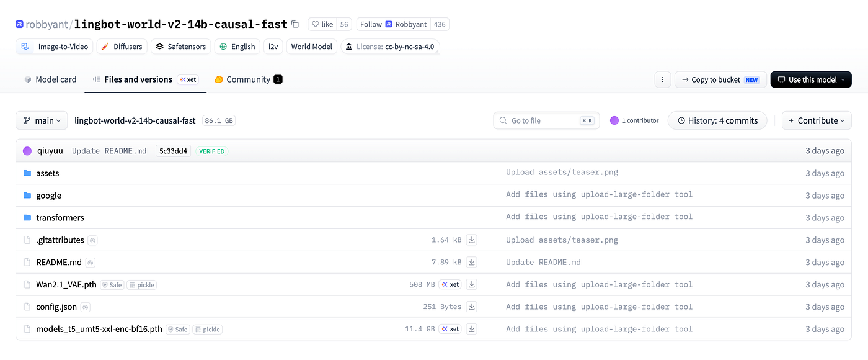Select the Safetensors tag

[x=180, y=47]
